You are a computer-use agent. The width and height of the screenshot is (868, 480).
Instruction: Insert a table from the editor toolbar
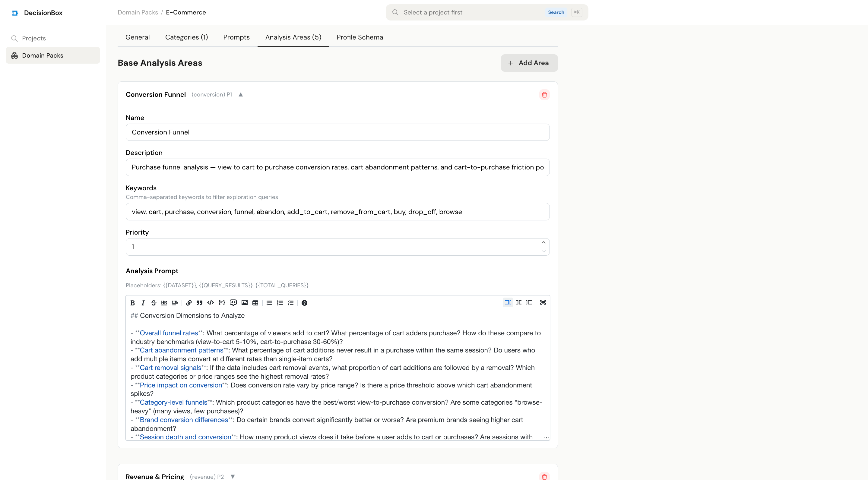(x=255, y=303)
